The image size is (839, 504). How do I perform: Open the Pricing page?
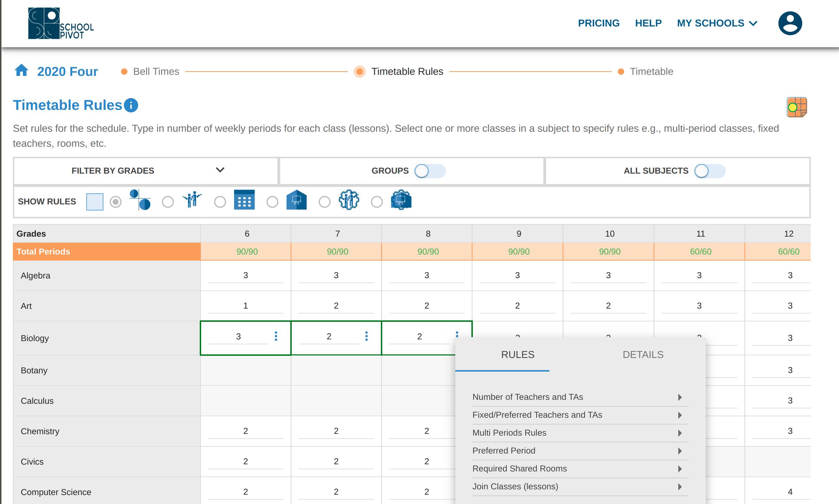[598, 23]
